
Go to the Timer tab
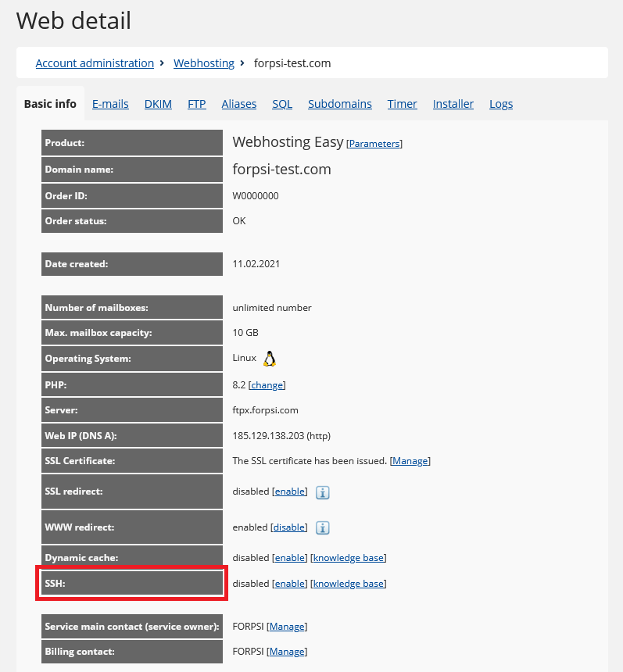403,104
